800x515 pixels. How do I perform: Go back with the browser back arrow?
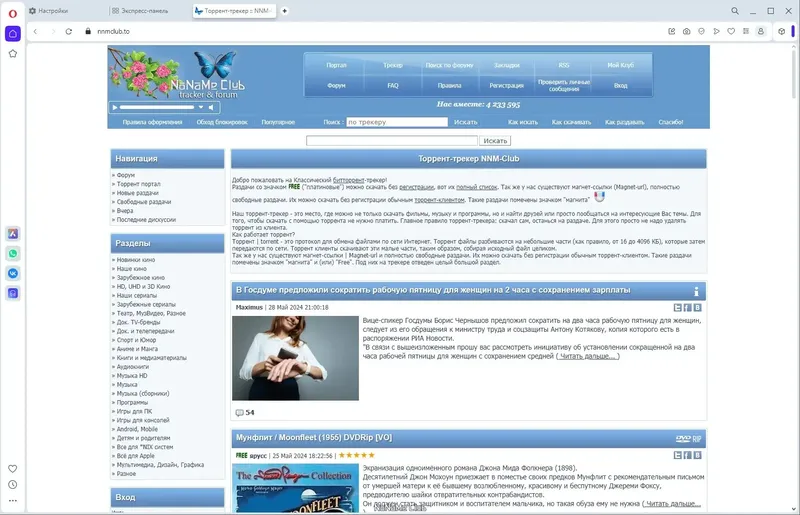(35, 31)
